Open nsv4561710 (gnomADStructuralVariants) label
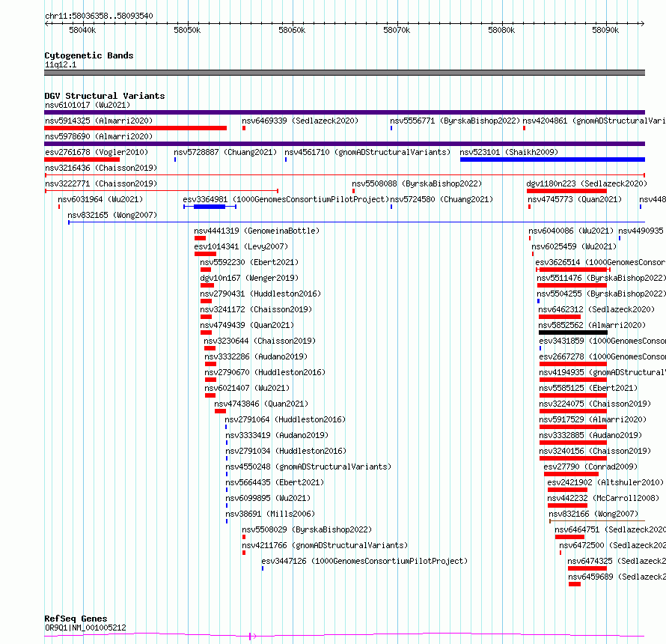666x644 pixels. (x=367, y=152)
